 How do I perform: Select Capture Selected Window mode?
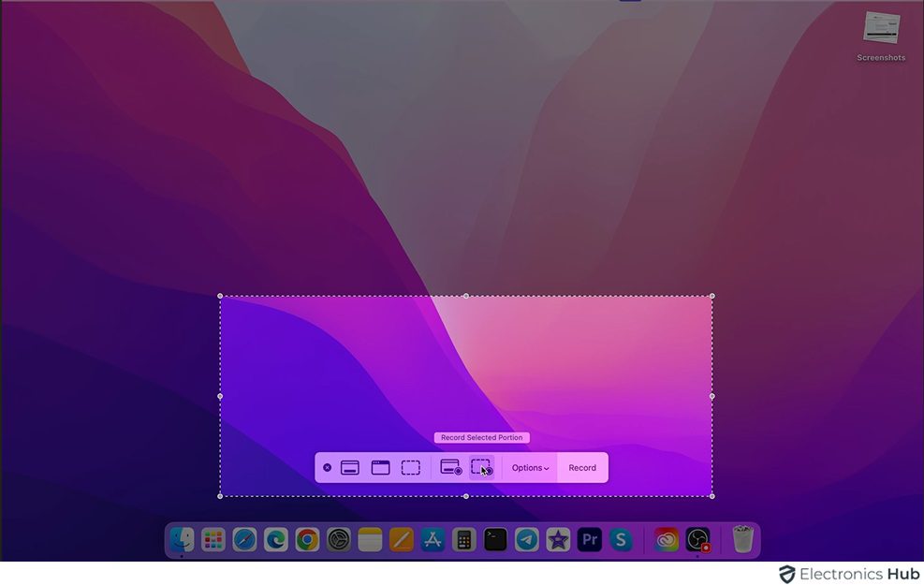(x=380, y=468)
